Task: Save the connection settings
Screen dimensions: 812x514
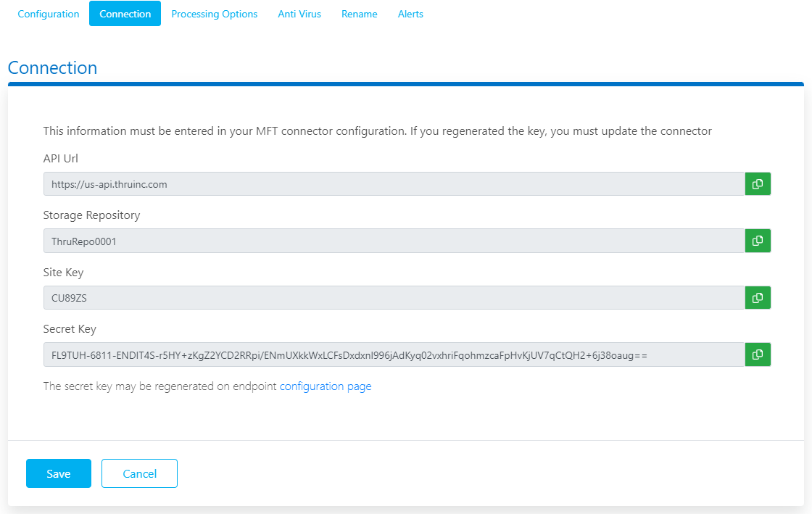Action: pyautogui.click(x=58, y=473)
